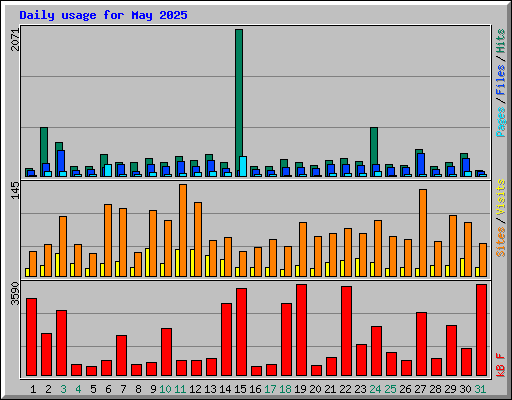Click the red KBytes bar for day 27
The image size is (512, 400).
coord(422,344)
